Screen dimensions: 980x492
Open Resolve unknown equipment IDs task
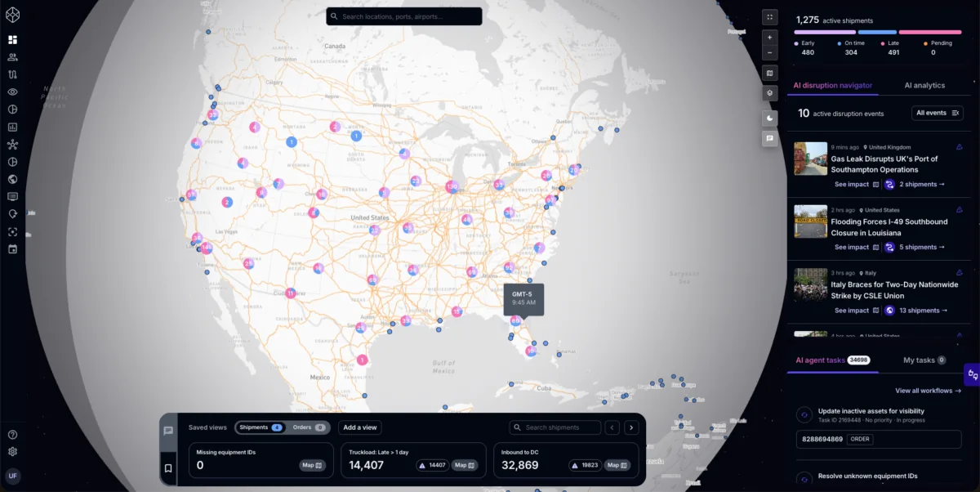point(867,476)
